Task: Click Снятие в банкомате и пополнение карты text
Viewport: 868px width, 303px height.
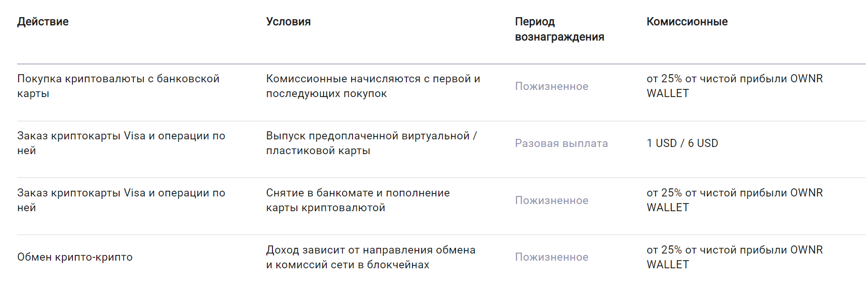Action: 358,200
